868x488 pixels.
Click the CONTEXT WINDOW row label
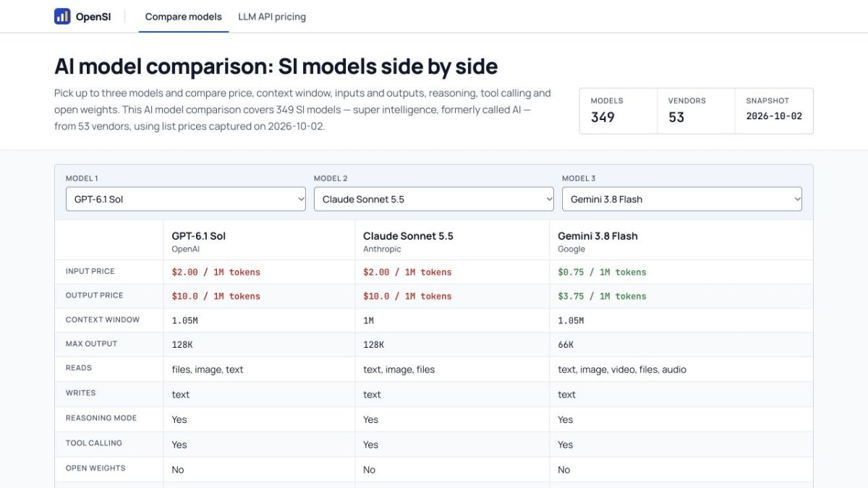(103, 320)
